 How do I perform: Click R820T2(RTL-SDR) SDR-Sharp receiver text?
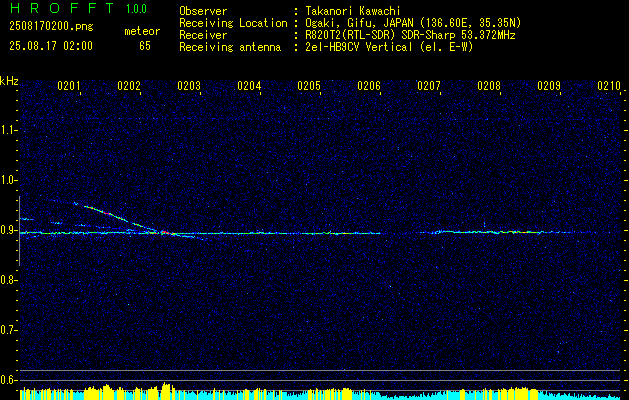coord(410,35)
